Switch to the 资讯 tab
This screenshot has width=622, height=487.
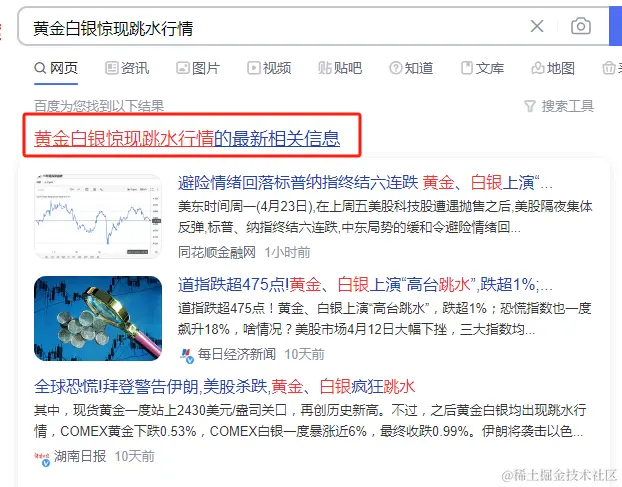127,68
